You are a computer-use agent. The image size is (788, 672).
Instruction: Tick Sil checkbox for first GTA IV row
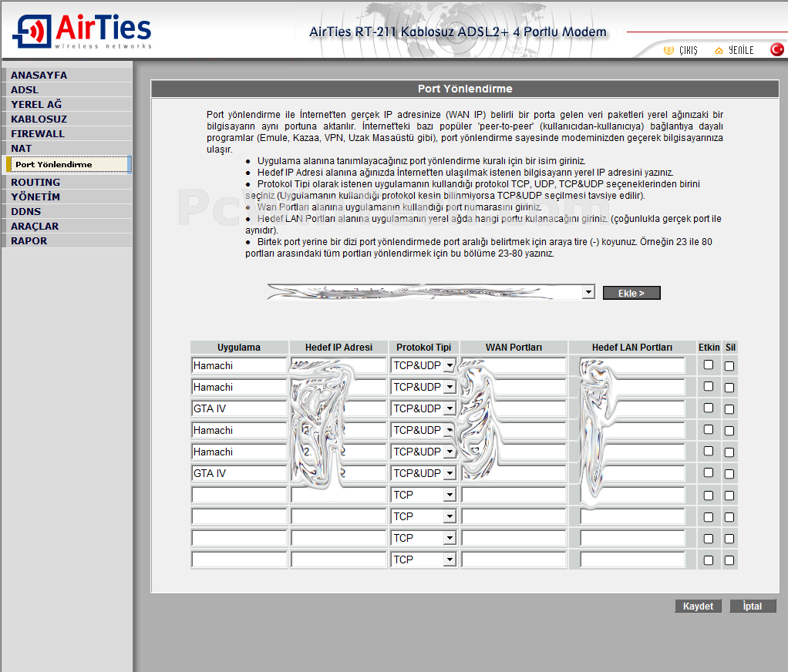(729, 409)
